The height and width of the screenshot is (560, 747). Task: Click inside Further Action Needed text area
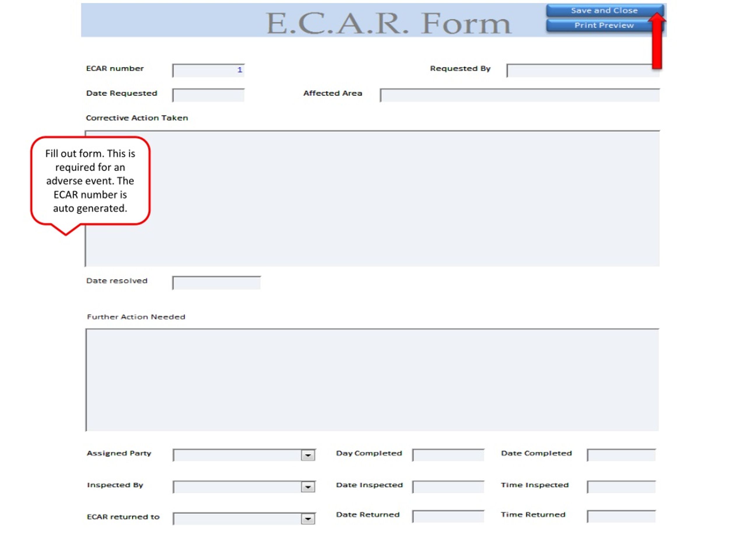pyautogui.click(x=372, y=380)
